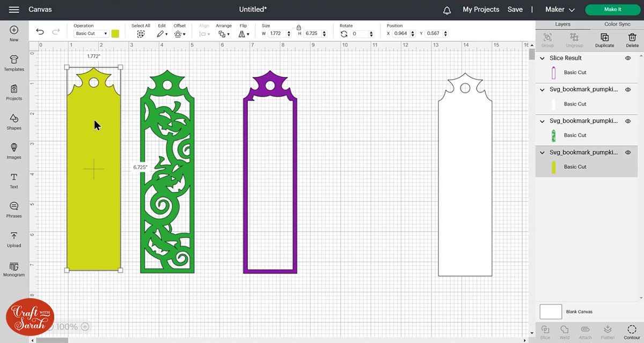Screen dimensions: 644x343
Task: Toggle visibility of the selected yellow layer
Action: 628,153
